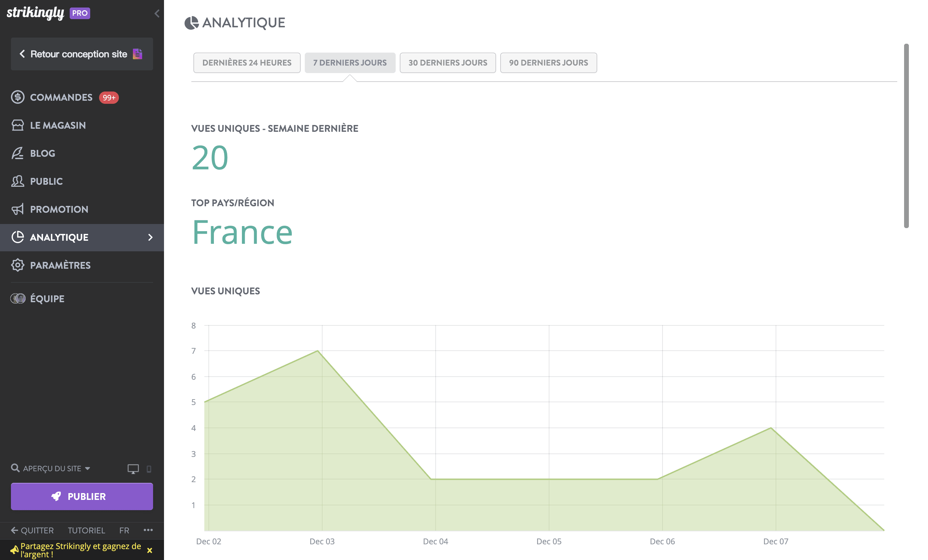Switch to the 30 derniers jours tab
Viewport: 928px width, 560px height.
click(448, 62)
